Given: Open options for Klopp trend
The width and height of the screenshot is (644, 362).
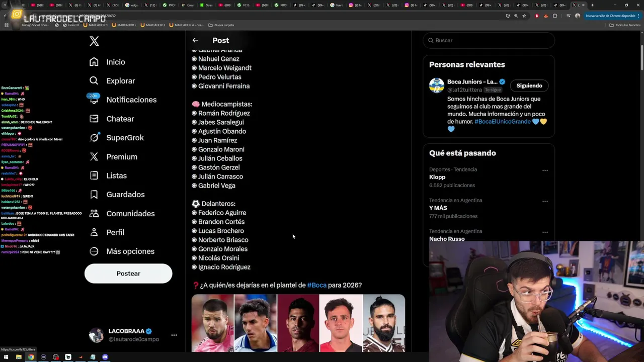Looking at the screenshot, I should click(545, 170).
